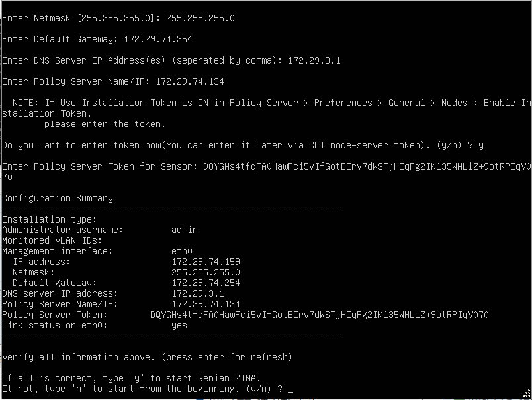Click the 'please enter the token.' note line
The height and width of the screenshot is (400, 532).
pyautogui.click(x=105, y=124)
